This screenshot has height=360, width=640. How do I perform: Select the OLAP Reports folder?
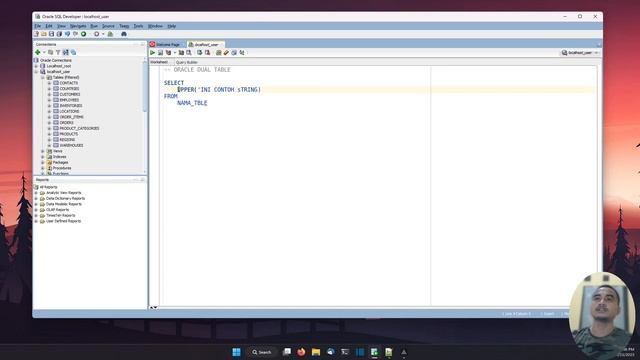click(58, 210)
